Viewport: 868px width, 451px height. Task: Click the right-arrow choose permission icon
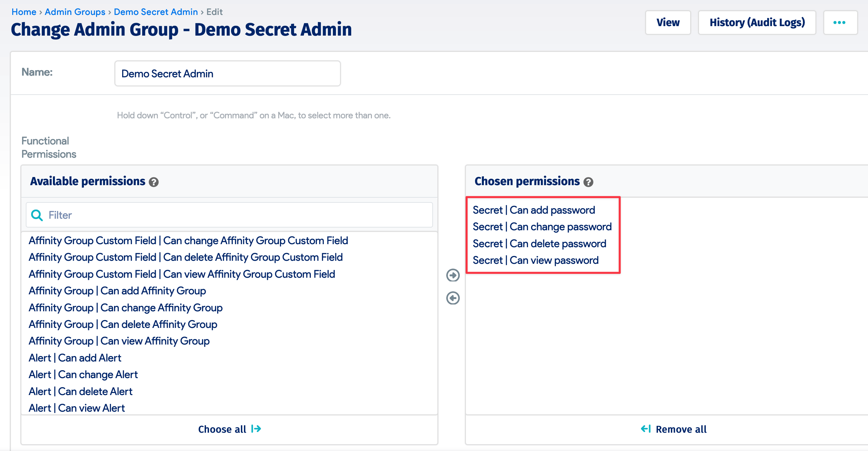tap(453, 275)
